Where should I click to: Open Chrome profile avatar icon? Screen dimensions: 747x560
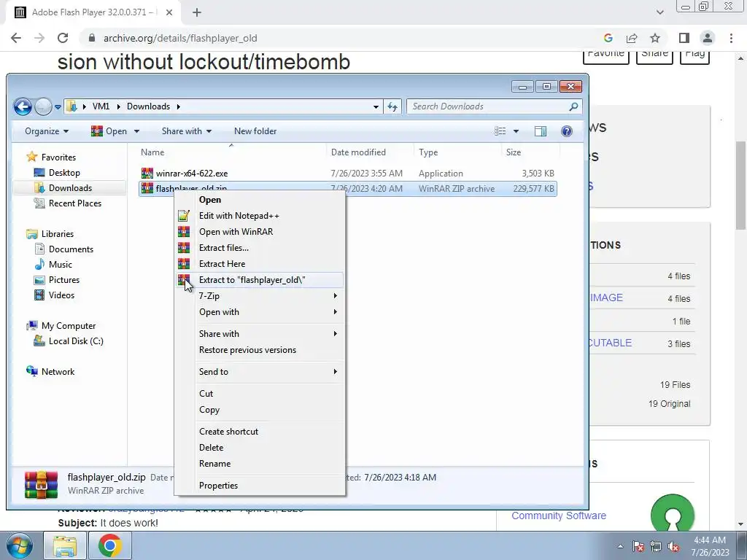coord(708,38)
